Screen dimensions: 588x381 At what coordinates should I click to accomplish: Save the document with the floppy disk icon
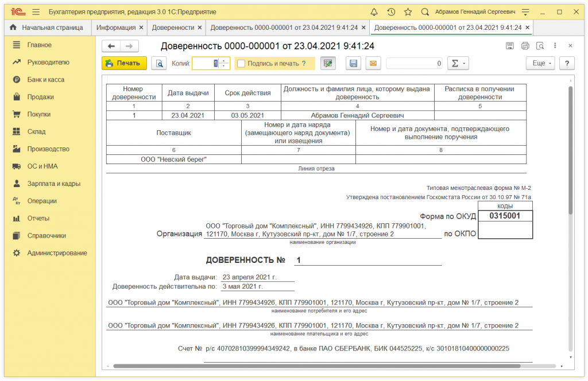pos(354,63)
